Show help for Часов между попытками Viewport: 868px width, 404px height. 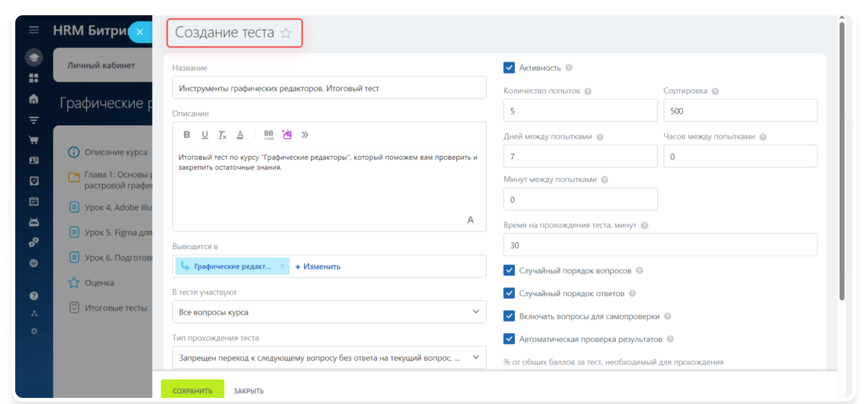pos(763,137)
